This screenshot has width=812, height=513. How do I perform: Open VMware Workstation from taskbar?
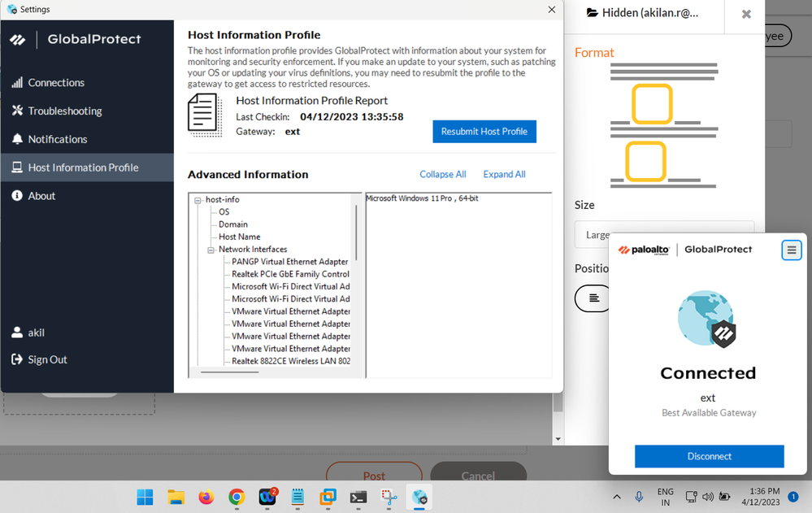[x=328, y=498]
